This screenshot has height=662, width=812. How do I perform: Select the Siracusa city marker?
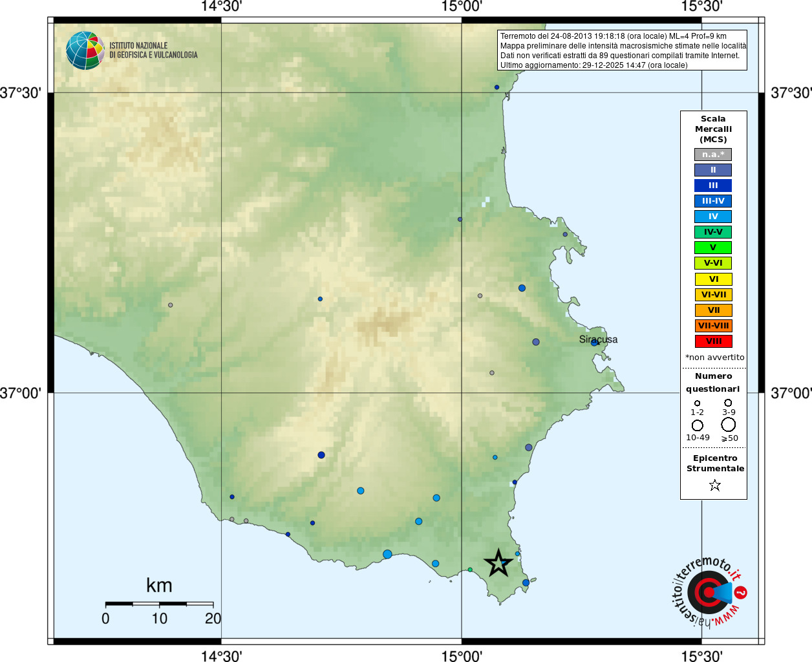point(594,343)
